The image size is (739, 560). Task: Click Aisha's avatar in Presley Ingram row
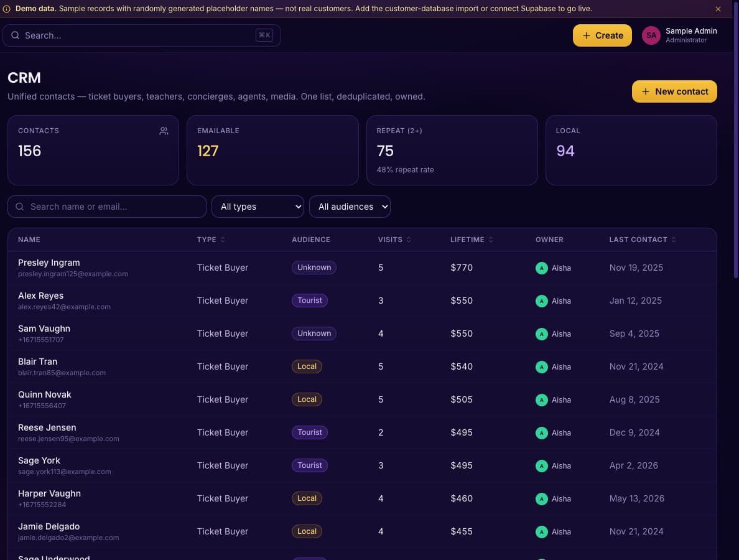542,268
